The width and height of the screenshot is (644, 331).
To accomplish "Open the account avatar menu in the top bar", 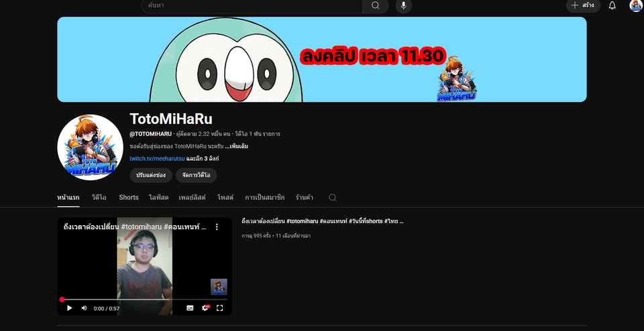I will 636,5.
